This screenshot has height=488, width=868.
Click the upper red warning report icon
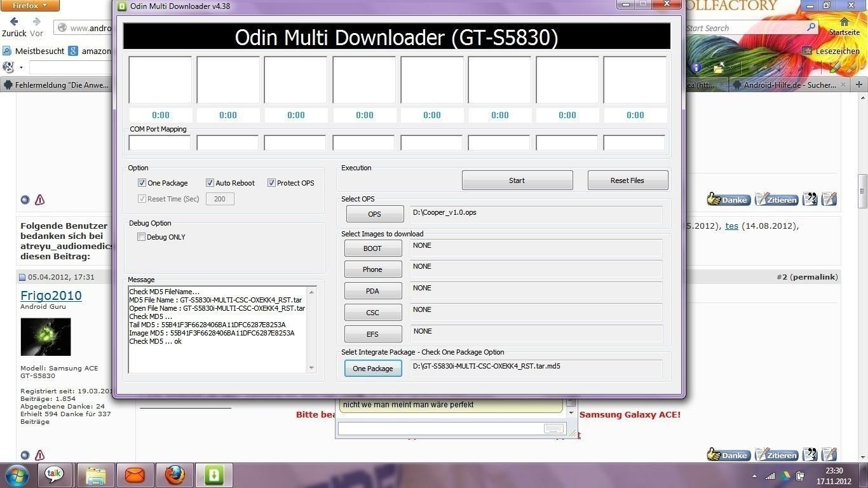tap(39, 200)
